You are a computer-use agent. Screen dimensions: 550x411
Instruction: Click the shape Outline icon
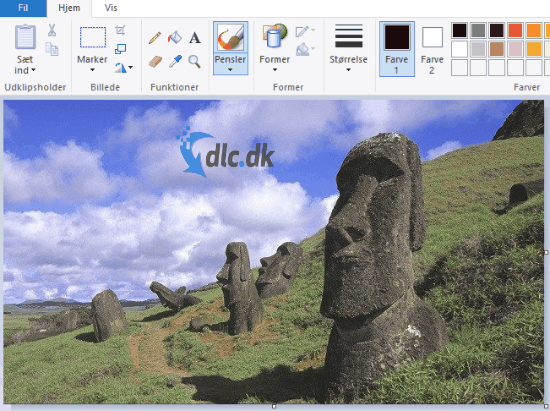coord(302,31)
